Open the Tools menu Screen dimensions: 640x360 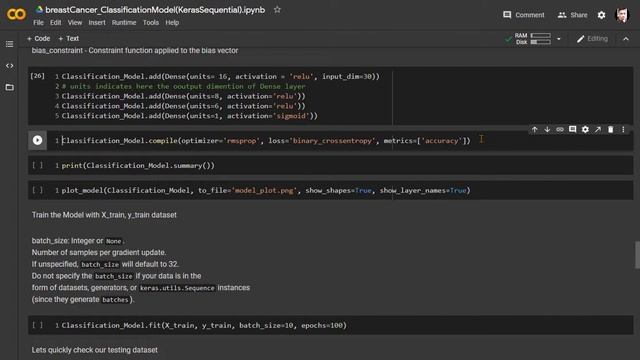151,22
